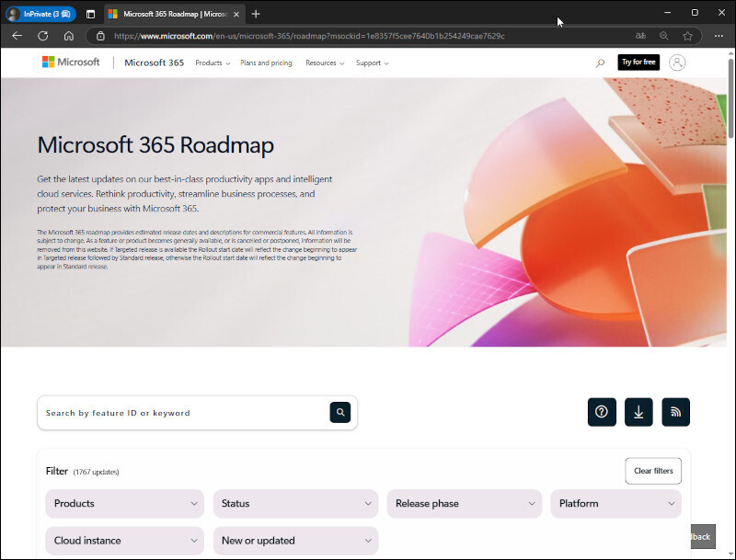This screenshot has width=736, height=560.
Task: Expand the Support navigation menu
Action: (x=373, y=63)
